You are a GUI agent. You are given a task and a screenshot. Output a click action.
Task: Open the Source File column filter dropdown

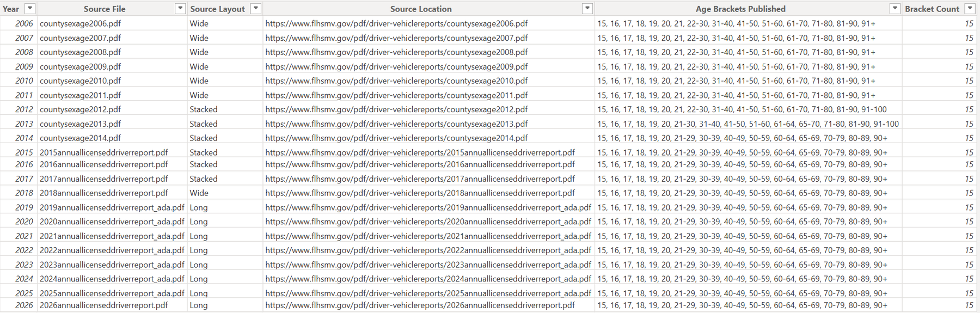pyautogui.click(x=180, y=8)
